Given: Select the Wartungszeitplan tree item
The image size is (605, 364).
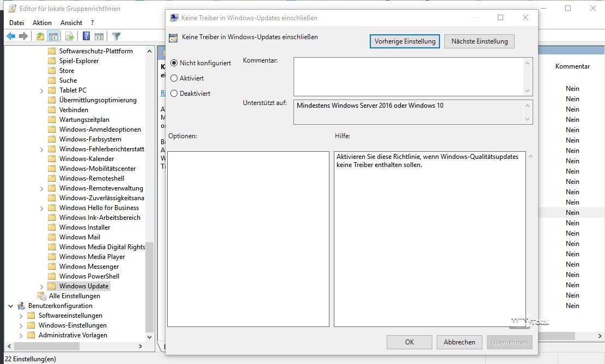Looking at the screenshot, I should 84,120.
